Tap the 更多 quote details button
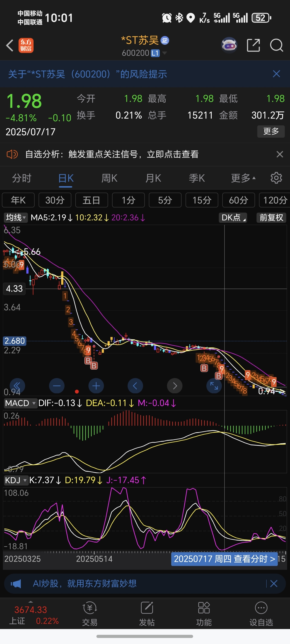This screenshot has height=644, width=290. pyautogui.click(x=271, y=131)
